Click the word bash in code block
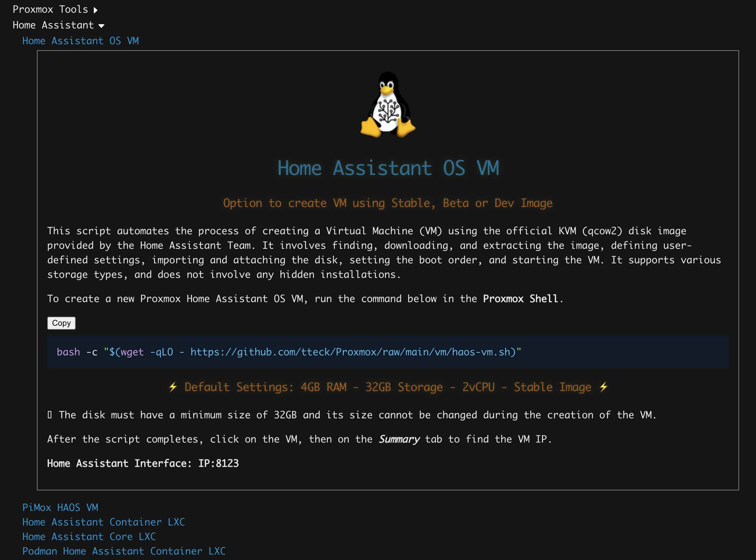Viewport: 756px width, 560px height. tap(68, 352)
